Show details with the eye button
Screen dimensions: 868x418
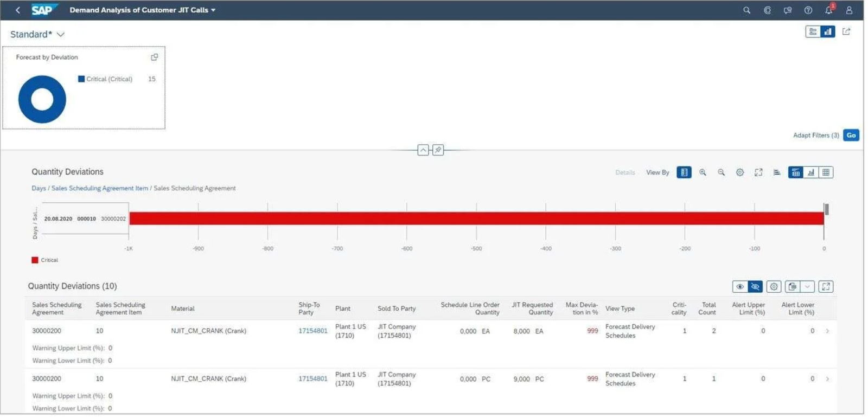pyautogui.click(x=740, y=286)
